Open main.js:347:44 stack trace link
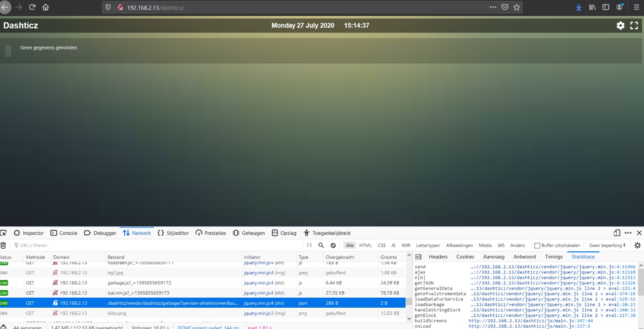644x329 pixels. pyautogui.click(x=530, y=321)
